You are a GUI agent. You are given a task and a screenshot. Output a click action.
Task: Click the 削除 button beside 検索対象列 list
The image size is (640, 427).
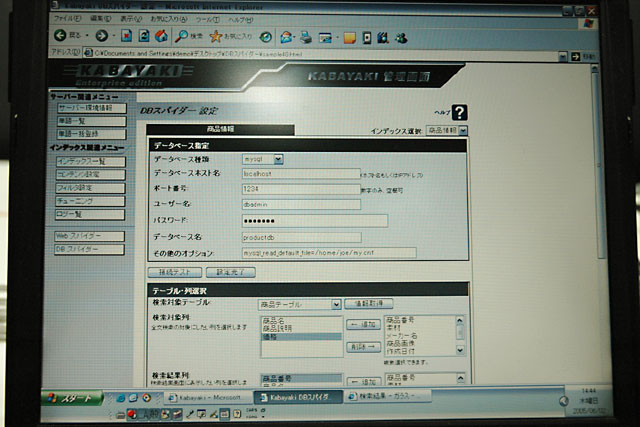click(363, 347)
